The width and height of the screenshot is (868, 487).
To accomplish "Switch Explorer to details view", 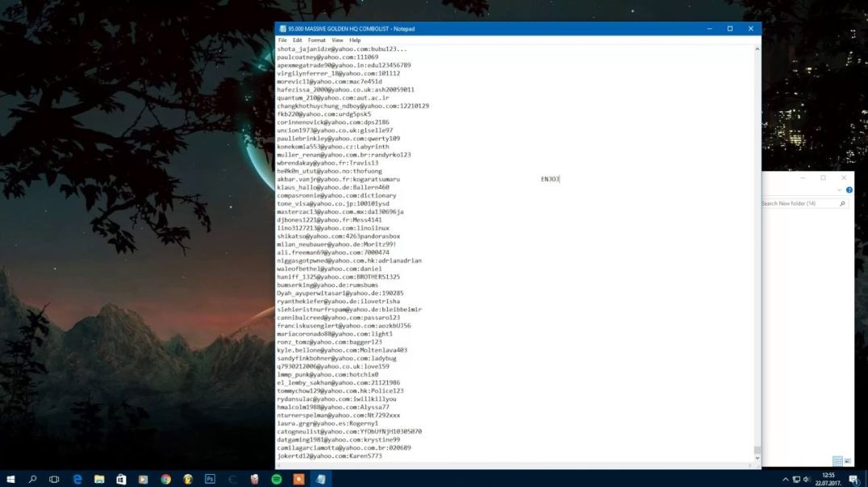I will point(837,461).
